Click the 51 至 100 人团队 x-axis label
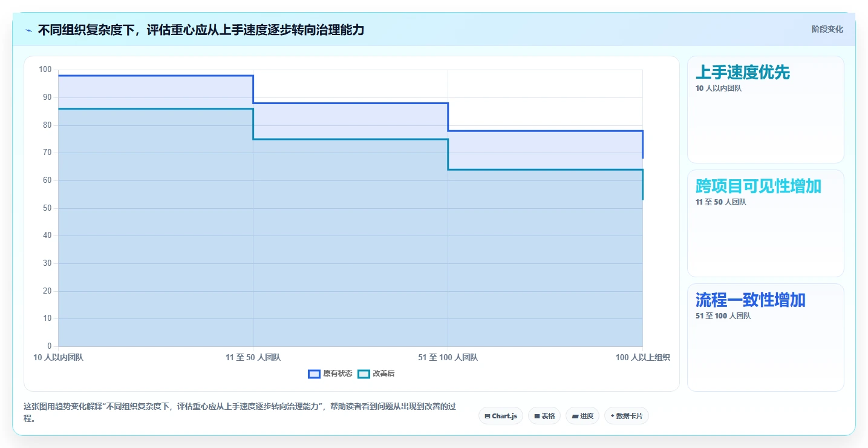The image size is (868, 448). 448,358
